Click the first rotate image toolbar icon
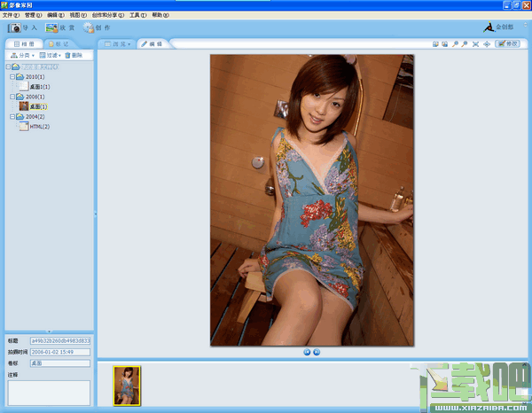The width and height of the screenshot is (532, 413). tap(435, 44)
